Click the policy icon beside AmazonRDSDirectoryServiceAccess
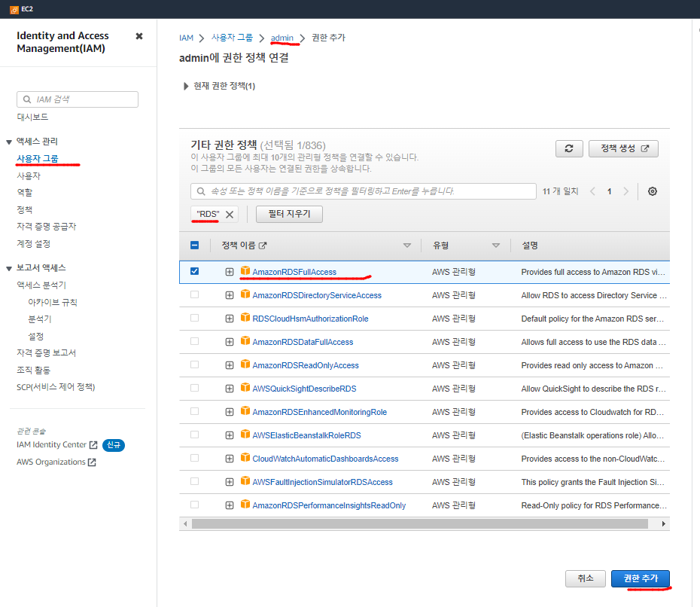The height and width of the screenshot is (607, 700). click(x=245, y=294)
